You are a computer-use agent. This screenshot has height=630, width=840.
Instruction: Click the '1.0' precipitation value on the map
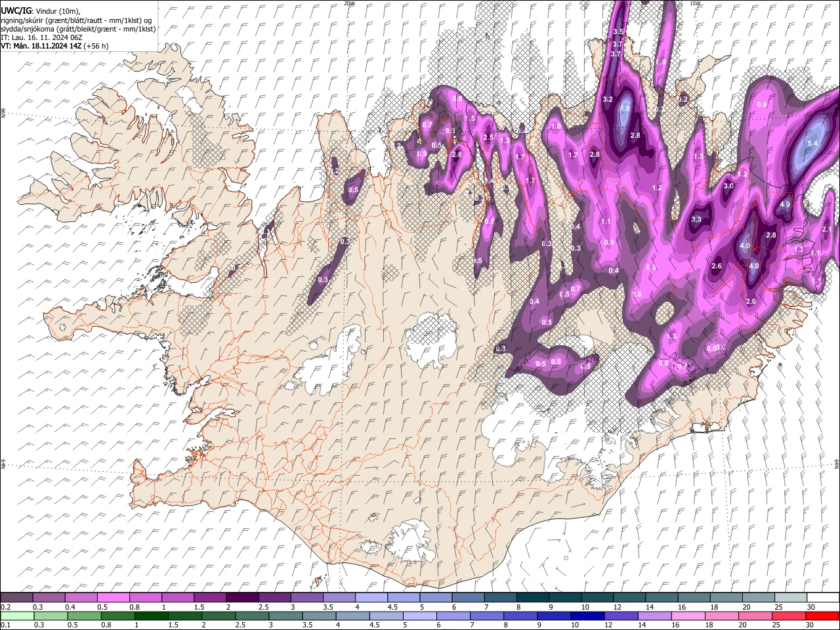coord(556,127)
